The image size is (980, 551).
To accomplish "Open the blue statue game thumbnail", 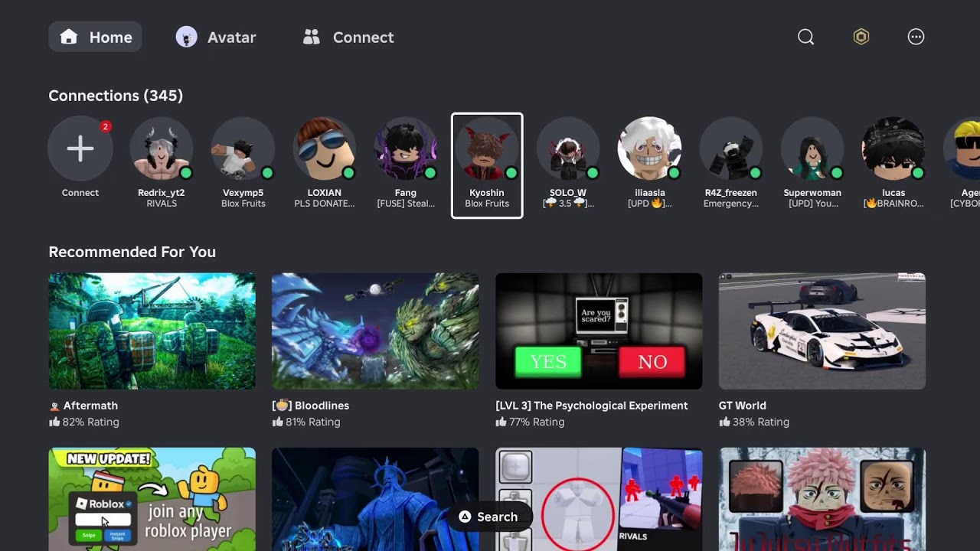I will pos(375,499).
